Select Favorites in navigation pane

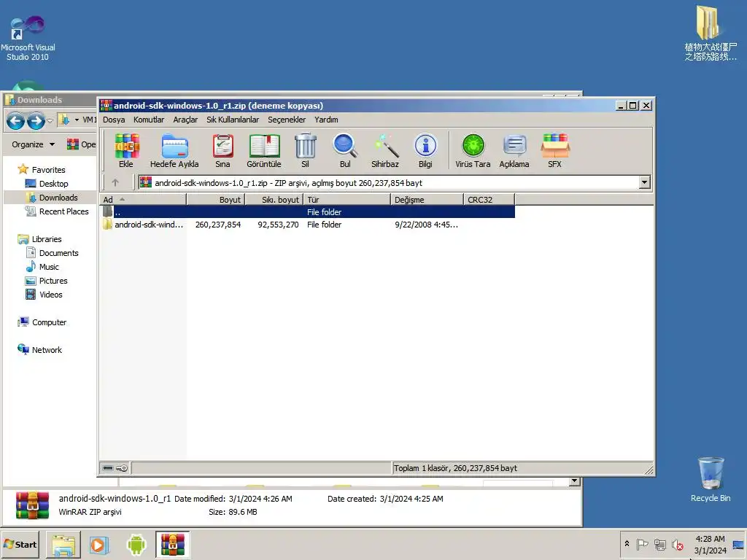(x=42, y=169)
